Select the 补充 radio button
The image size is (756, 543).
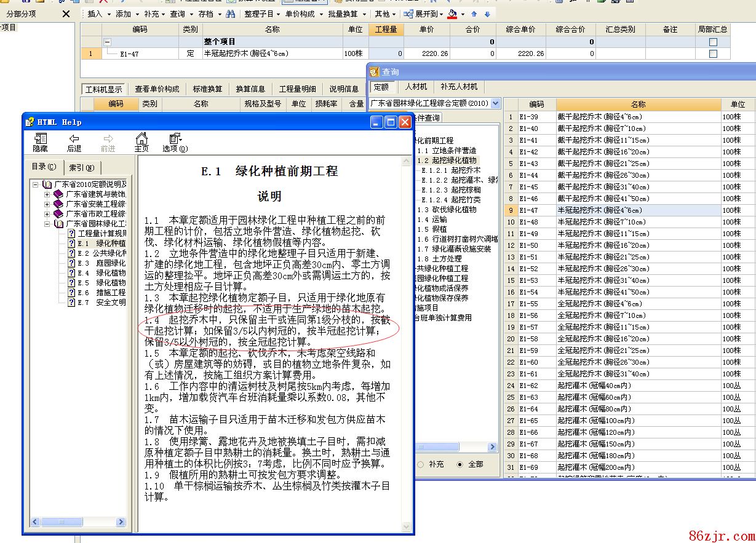[x=421, y=464]
